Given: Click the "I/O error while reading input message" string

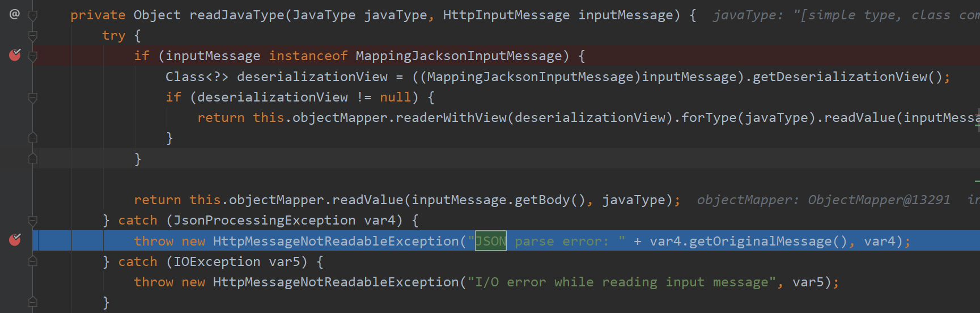Looking at the screenshot, I should (621, 282).
